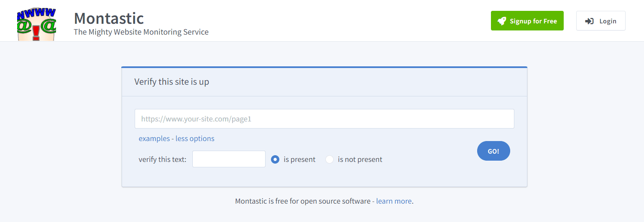This screenshot has width=644, height=222.
Task: Click the "is not present" label text
Action: [360, 159]
